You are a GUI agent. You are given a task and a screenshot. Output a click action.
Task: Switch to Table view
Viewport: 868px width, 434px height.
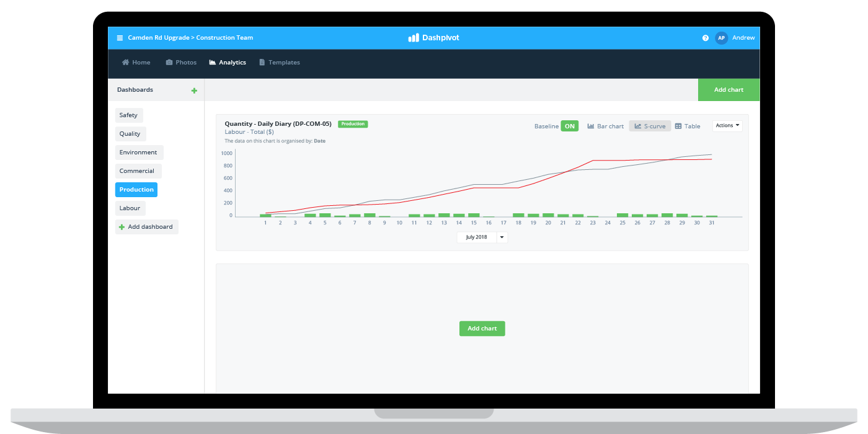pyautogui.click(x=687, y=126)
